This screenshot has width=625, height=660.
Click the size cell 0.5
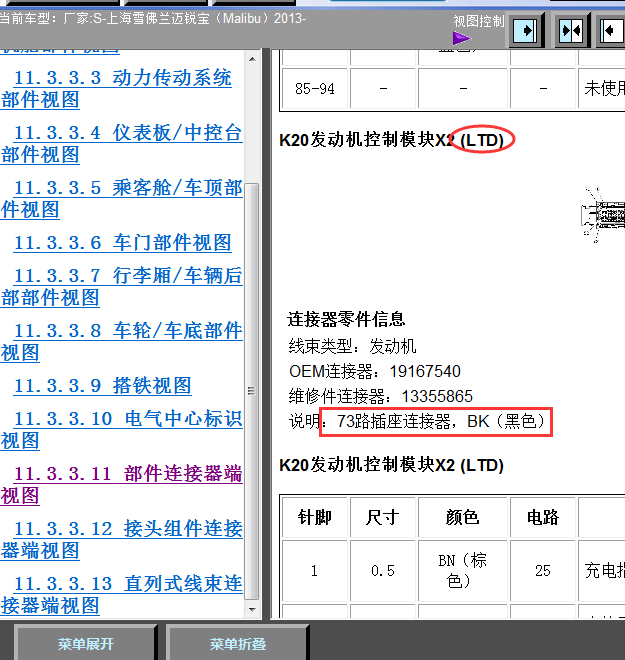383,571
